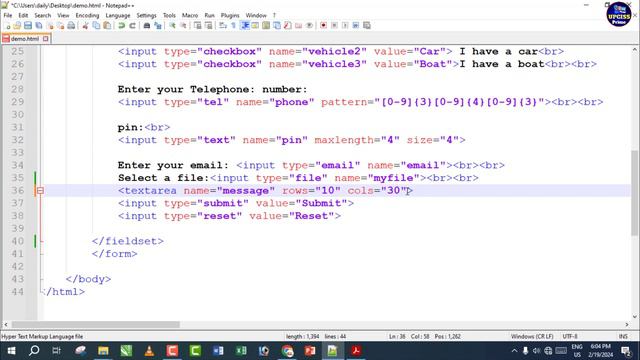Screen dimensions: 640x360
Task: Collapse the fold marker at line 36
Action: point(40,191)
